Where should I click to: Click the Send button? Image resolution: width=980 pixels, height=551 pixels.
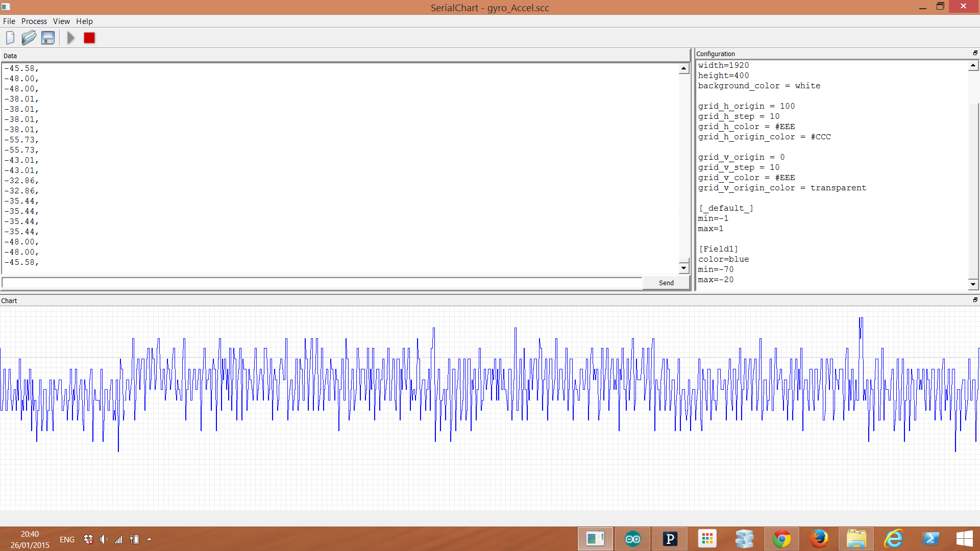[x=666, y=283]
